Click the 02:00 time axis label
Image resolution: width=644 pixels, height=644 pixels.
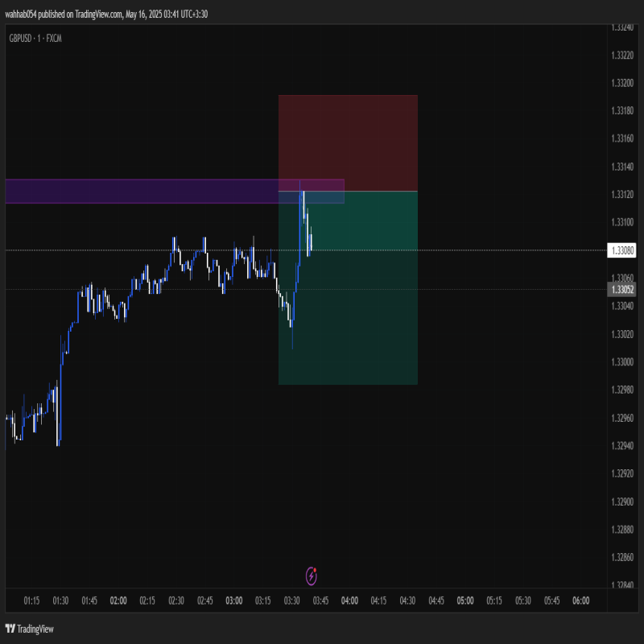pos(118,601)
